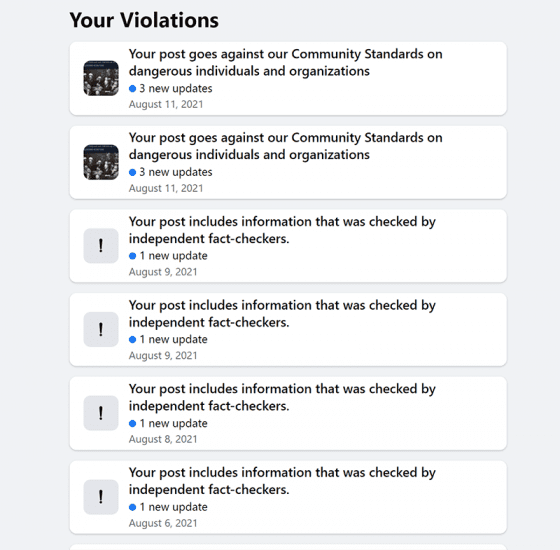The width and height of the screenshot is (560, 550).
Task: Click blue dot beside topmost '3 new updates'
Action: pyautogui.click(x=132, y=89)
